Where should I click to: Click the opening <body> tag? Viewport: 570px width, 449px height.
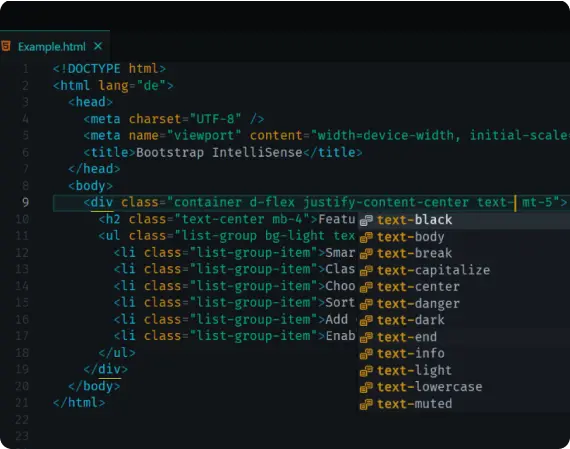tap(91, 186)
